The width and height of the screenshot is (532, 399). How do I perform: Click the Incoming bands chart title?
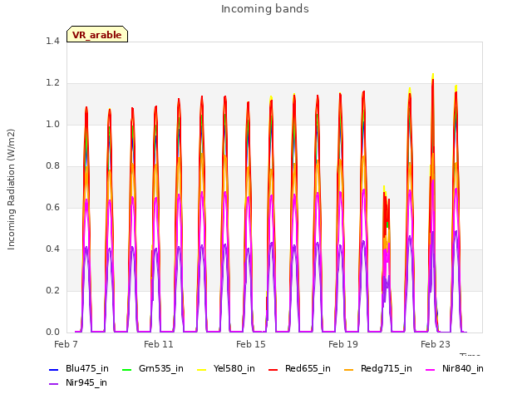pos(265,9)
